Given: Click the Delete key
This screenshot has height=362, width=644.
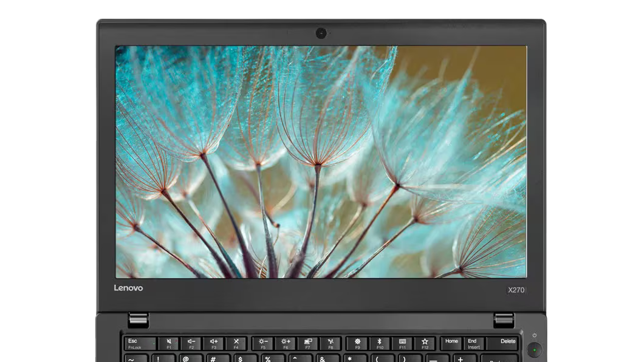Looking at the screenshot, I should tap(502, 344).
